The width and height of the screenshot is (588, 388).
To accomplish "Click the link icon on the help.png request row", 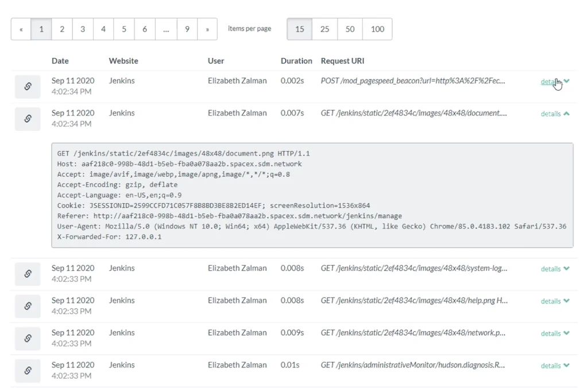I will pyautogui.click(x=27, y=306).
